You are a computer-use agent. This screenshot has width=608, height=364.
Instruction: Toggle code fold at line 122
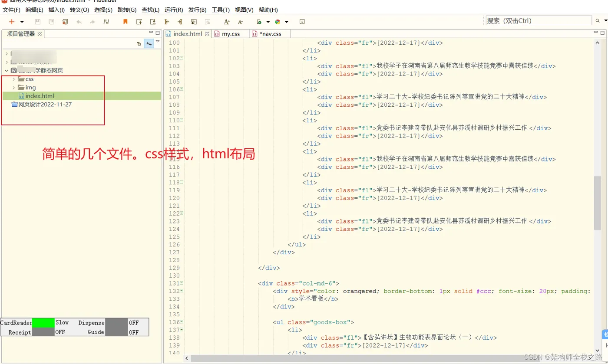click(182, 213)
